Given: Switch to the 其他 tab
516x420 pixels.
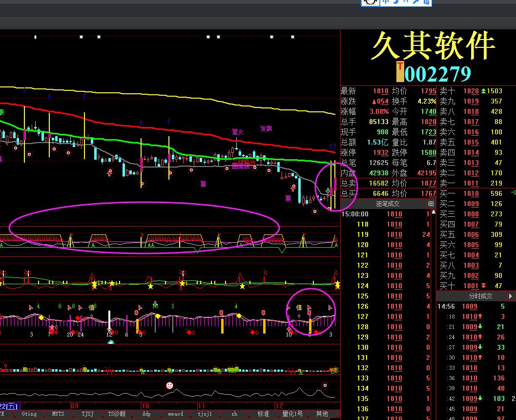Looking at the screenshot, I should (322, 414).
